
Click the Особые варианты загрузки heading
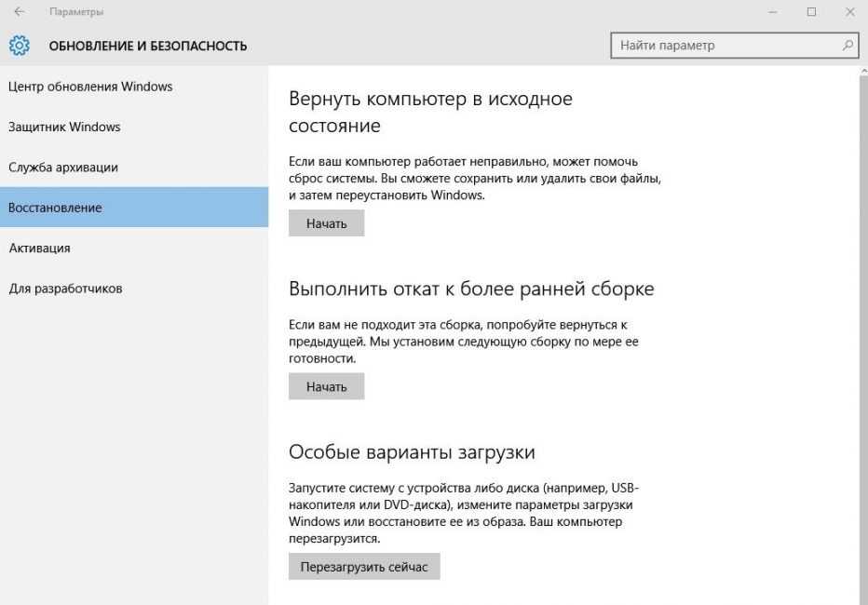click(412, 452)
